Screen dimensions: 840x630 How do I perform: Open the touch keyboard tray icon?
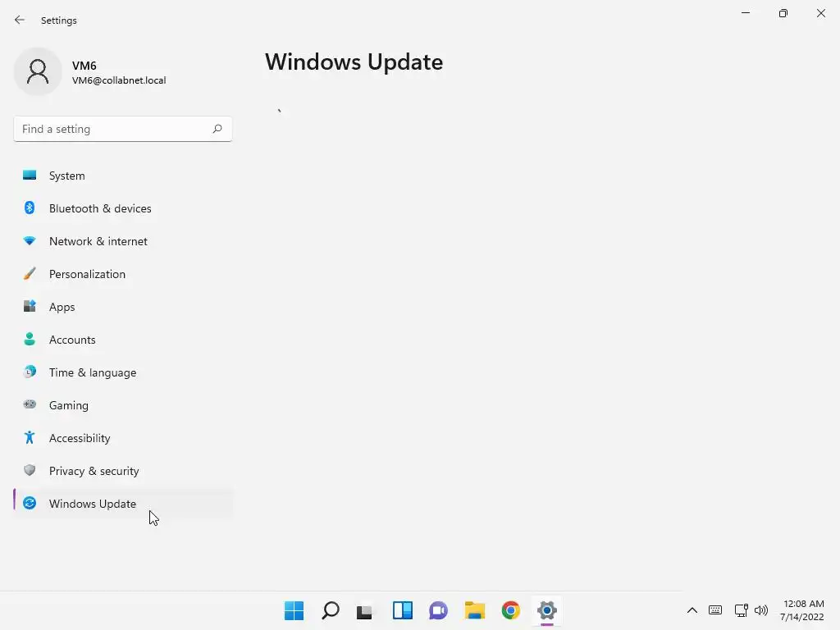(x=715, y=610)
